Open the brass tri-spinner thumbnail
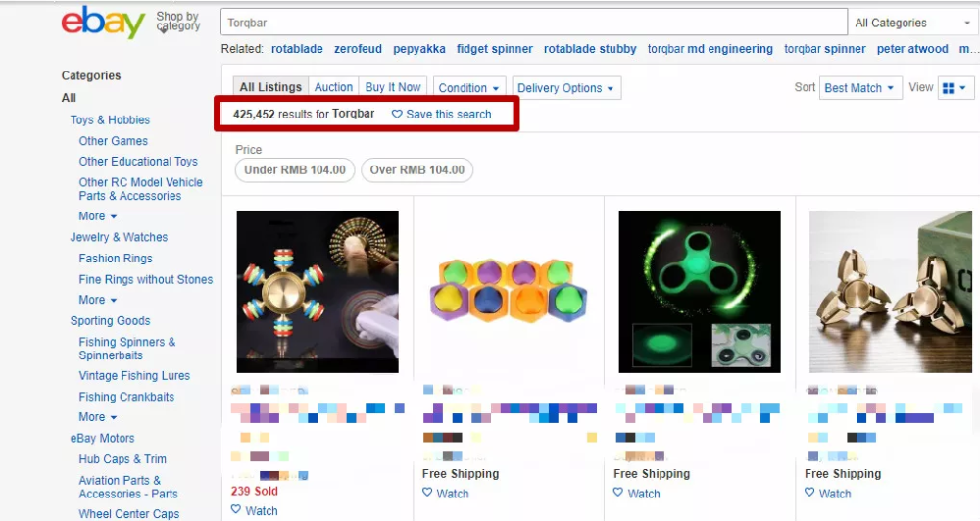The image size is (980, 521). click(x=891, y=292)
